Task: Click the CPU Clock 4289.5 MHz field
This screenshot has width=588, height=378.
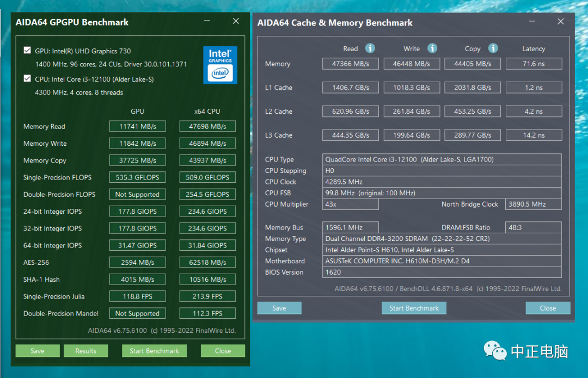Action: pos(442,182)
